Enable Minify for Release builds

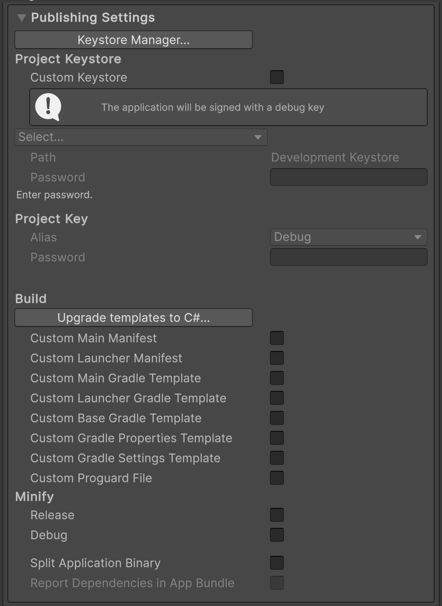277,515
